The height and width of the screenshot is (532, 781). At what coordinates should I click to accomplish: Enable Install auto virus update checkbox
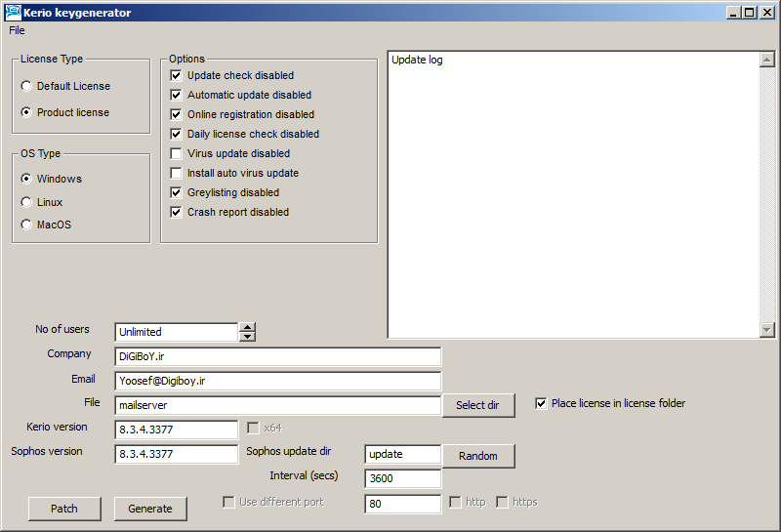click(x=176, y=173)
